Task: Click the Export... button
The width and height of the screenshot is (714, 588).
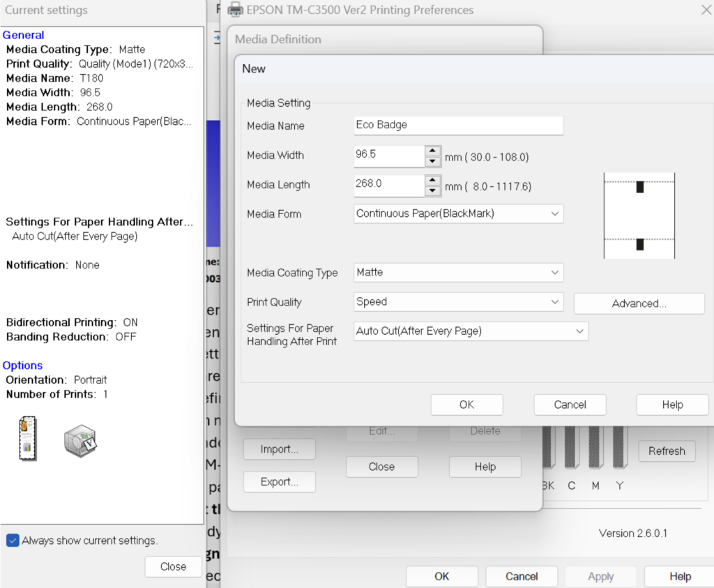Action: (279, 482)
